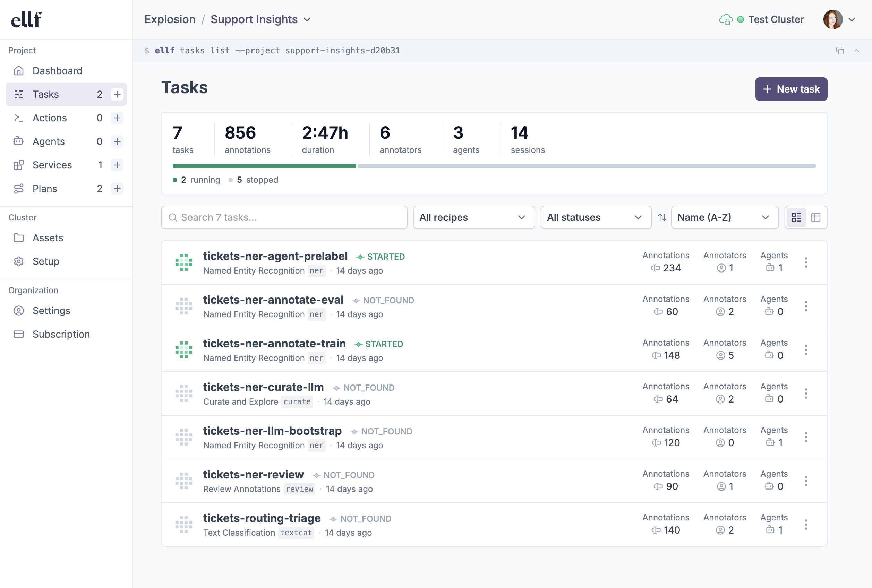Go to Dashboard in sidebar
Viewport: 872px width, 588px height.
click(x=66, y=70)
